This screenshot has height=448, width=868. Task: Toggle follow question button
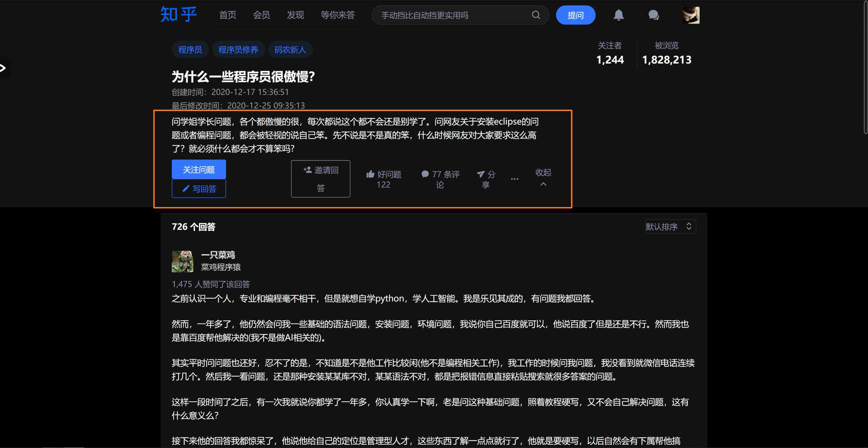[x=198, y=169]
